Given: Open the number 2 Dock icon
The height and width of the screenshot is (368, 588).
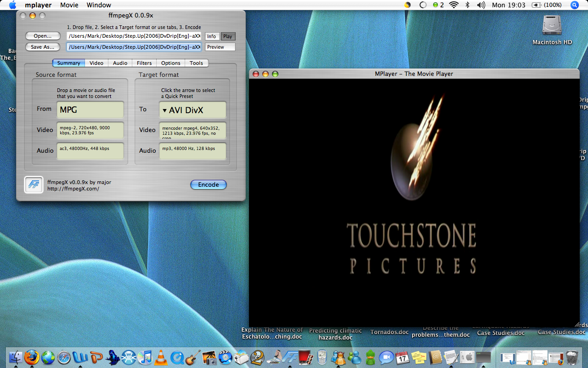Looking at the screenshot, I should pos(258,357).
